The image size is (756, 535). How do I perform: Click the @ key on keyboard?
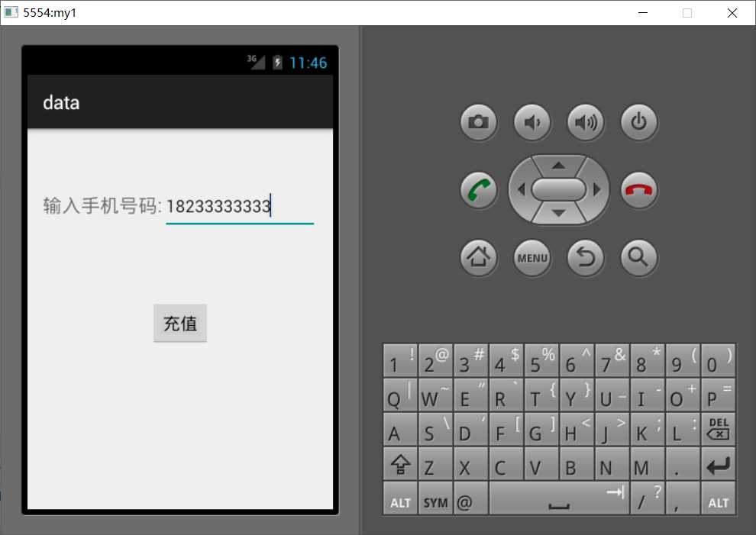pos(470,498)
